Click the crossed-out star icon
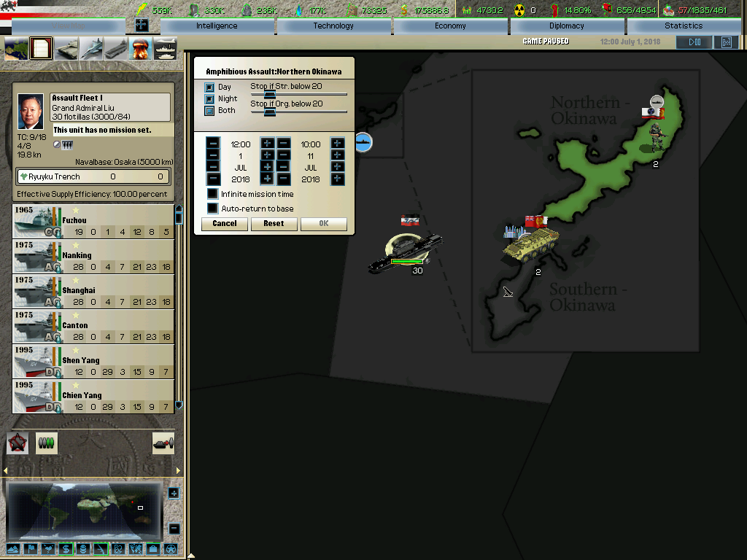747x560 pixels. tap(18, 443)
